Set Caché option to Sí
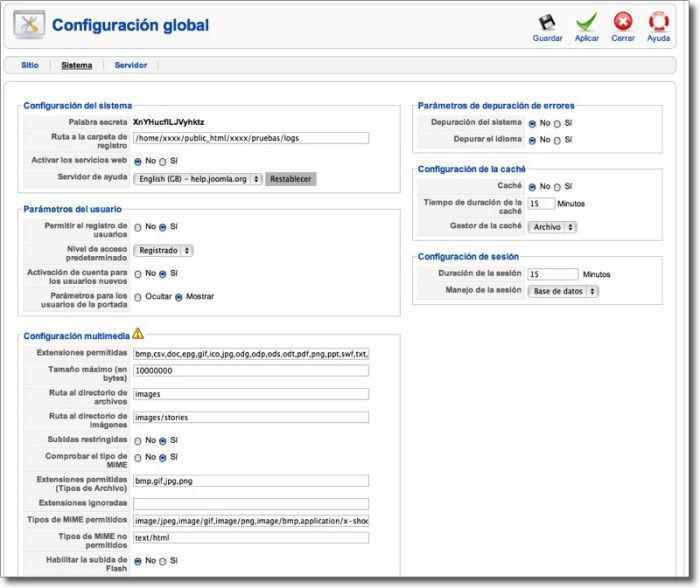This screenshot has width=700, height=588. click(x=558, y=186)
